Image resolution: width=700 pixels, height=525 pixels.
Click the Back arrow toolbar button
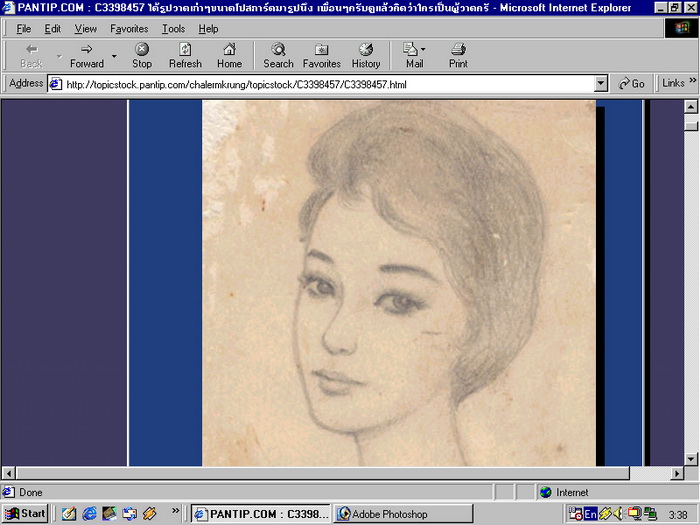point(32,55)
